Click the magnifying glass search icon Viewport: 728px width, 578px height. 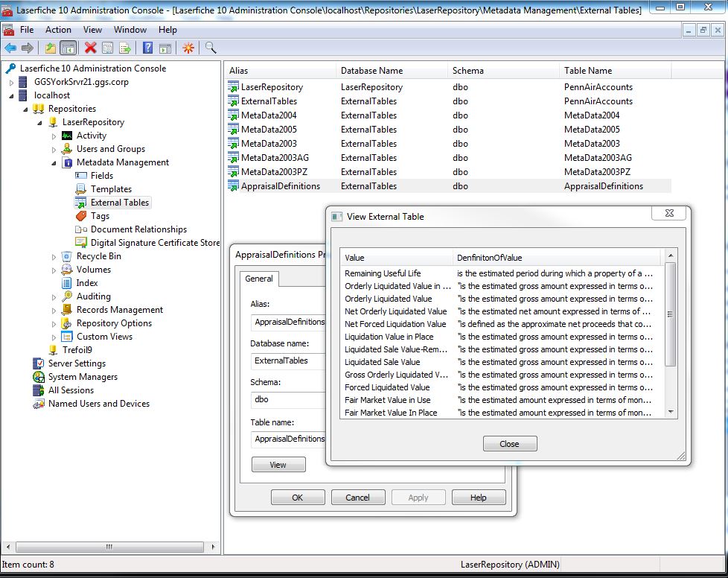(x=211, y=48)
